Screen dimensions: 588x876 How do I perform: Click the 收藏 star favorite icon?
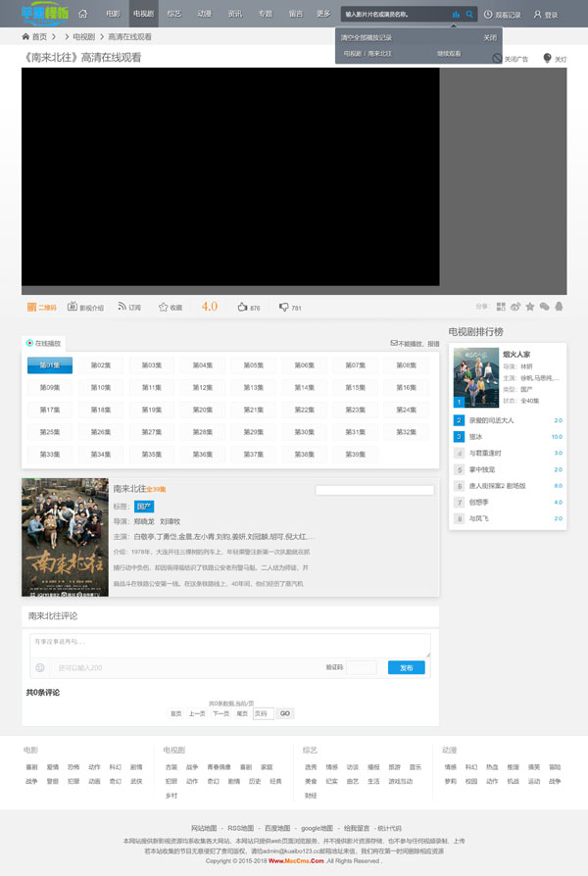tap(164, 307)
